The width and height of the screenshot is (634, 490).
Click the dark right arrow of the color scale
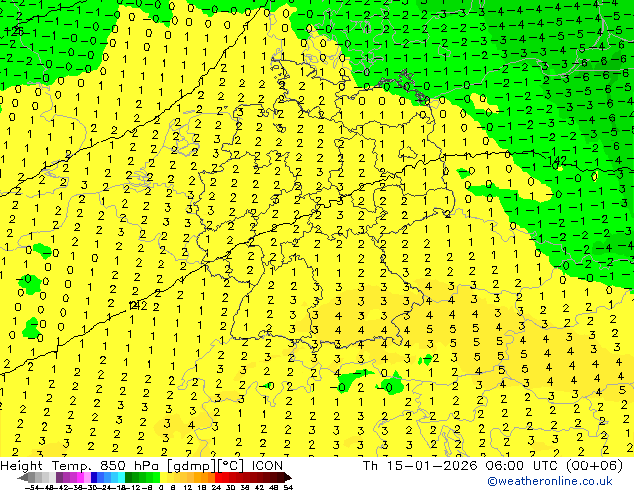click(x=288, y=477)
